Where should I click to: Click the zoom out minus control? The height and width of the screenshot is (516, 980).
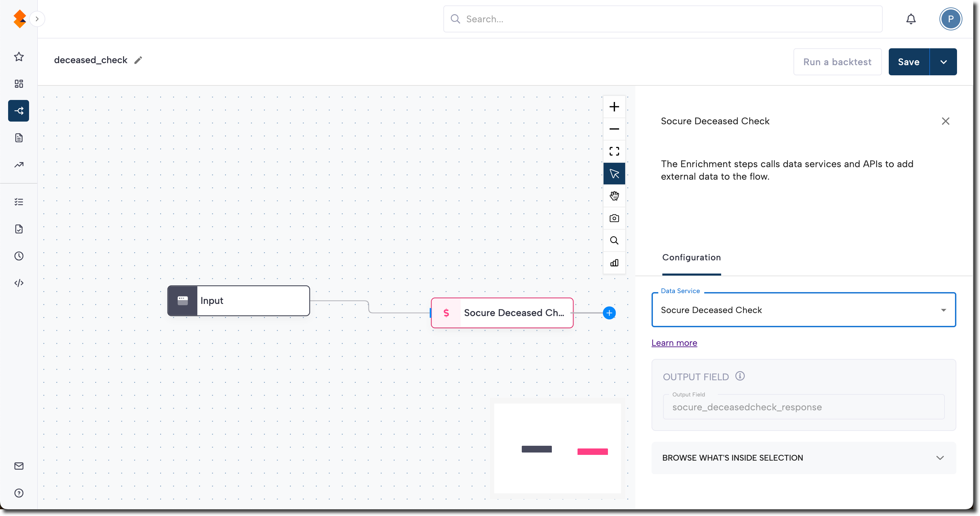(x=614, y=129)
